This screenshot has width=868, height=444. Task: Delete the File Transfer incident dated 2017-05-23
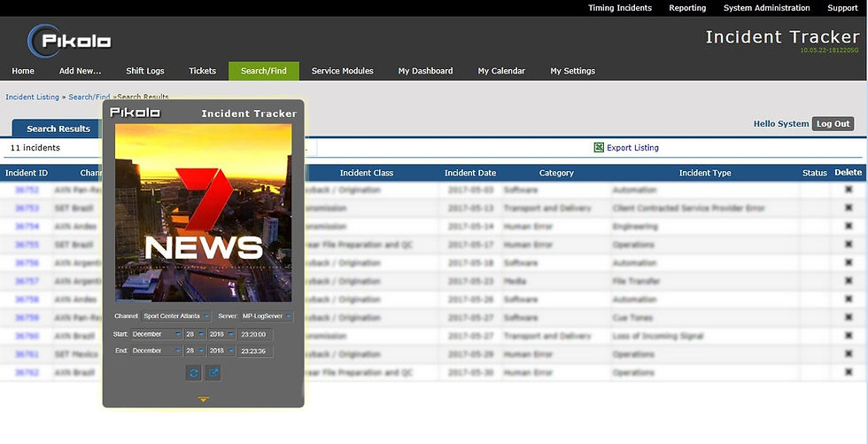point(849,281)
